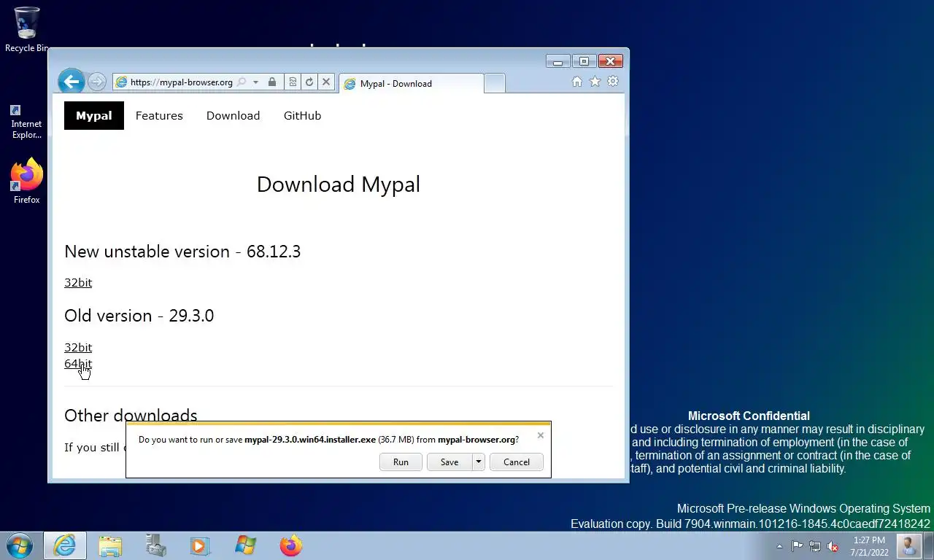Maximize the Internet Explorer window
Image resolution: width=934 pixels, height=560 pixels.
pyautogui.click(x=584, y=61)
